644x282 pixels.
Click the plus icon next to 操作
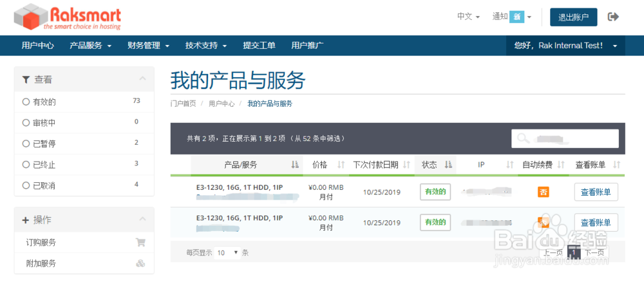coord(26,220)
